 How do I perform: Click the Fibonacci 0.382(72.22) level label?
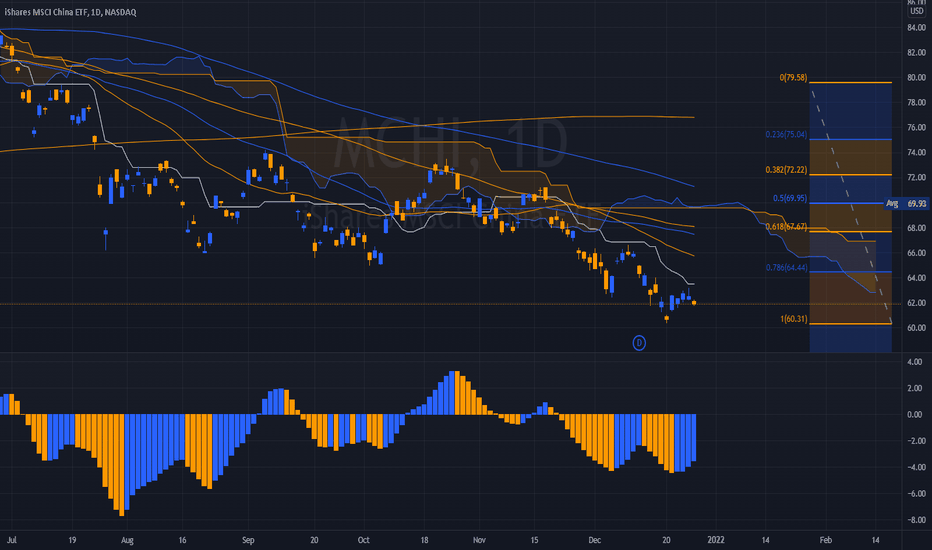(x=786, y=169)
